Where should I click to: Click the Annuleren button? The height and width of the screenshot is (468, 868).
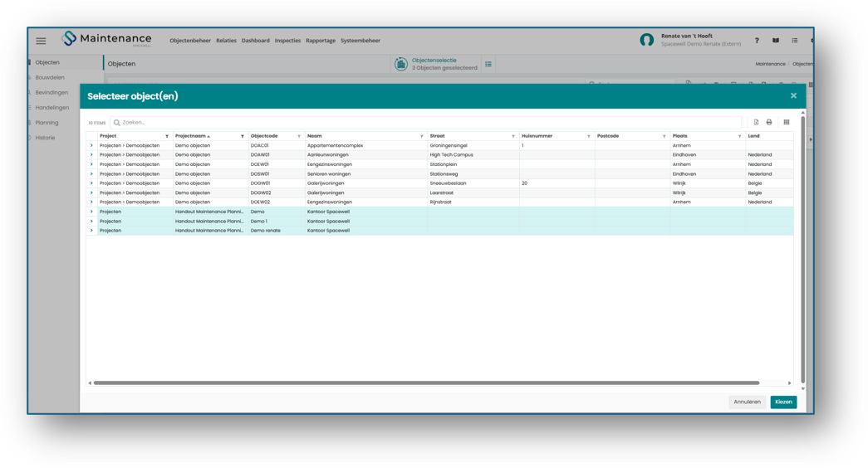(x=747, y=402)
